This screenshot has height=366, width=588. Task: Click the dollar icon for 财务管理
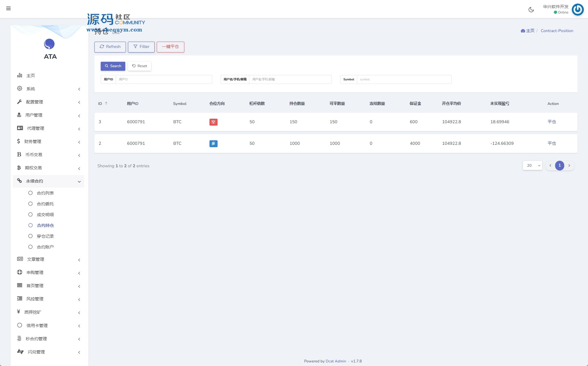19,141
